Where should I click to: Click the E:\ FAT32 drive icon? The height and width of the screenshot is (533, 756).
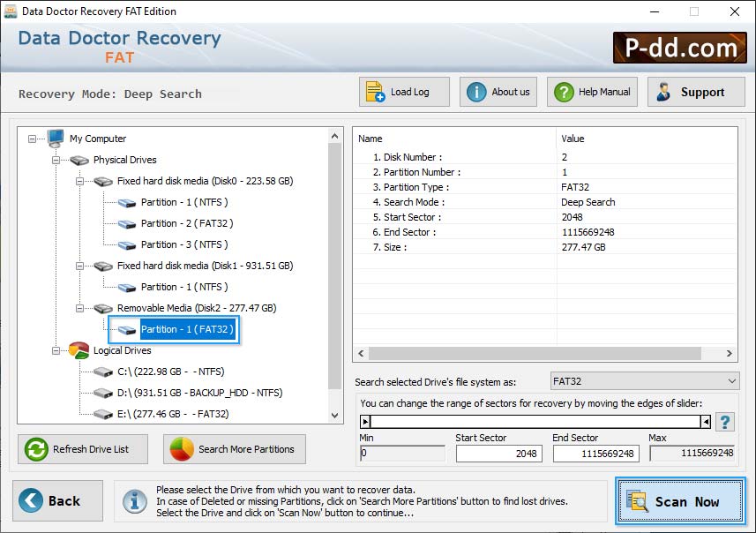point(103,415)
